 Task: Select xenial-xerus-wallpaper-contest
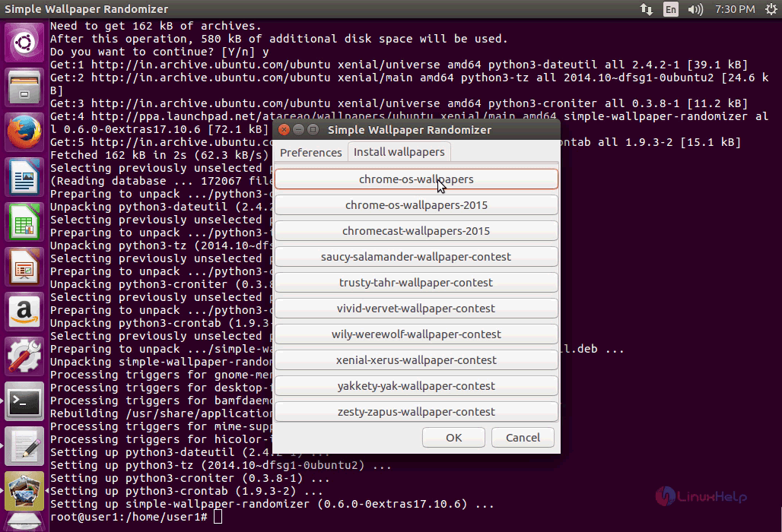point(416,361)
